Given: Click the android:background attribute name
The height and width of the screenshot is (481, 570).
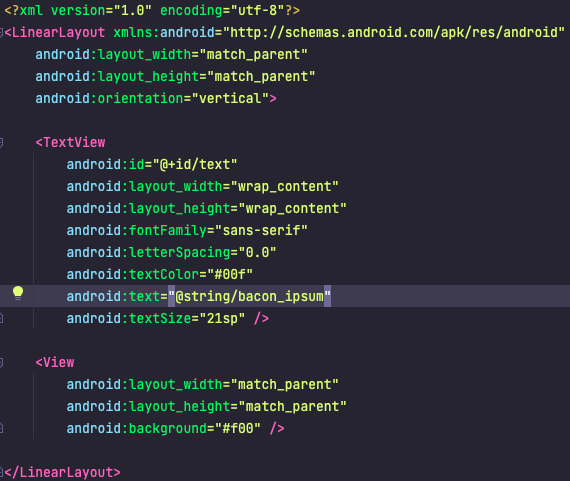Looking at the screenshot, I should coord(136,429).
